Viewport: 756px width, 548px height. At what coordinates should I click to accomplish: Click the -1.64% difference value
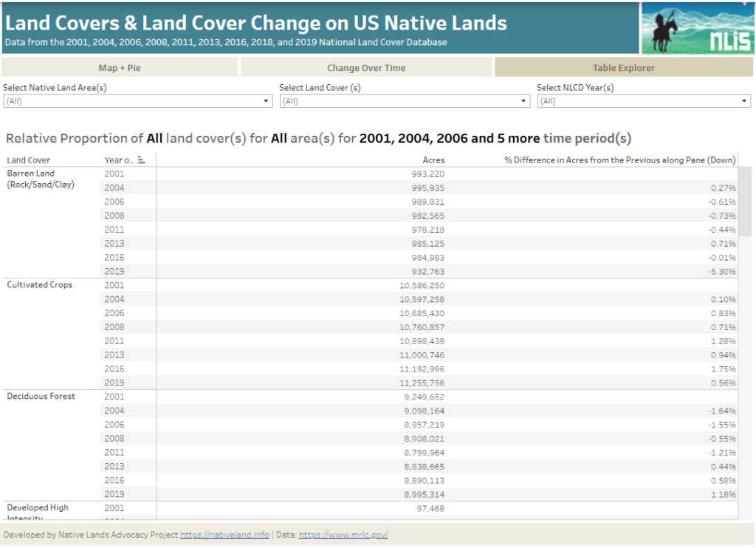[x=722, y=411]
